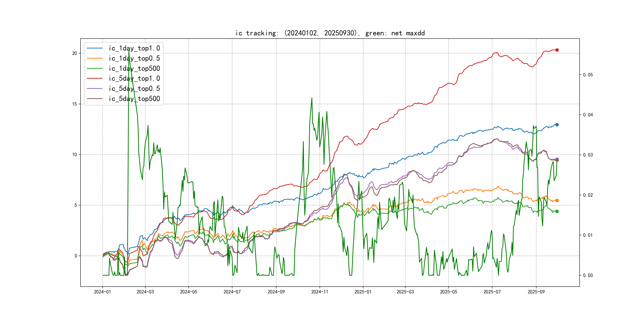644x322 pixels.
Task: Click the right y-axis label 0.00
Action: [x=588, y=275]
